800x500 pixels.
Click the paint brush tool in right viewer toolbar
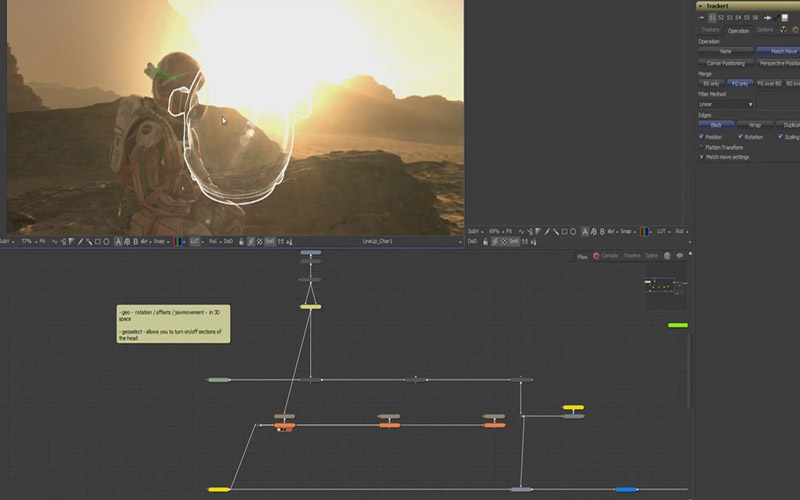click(x=556, y=232)
